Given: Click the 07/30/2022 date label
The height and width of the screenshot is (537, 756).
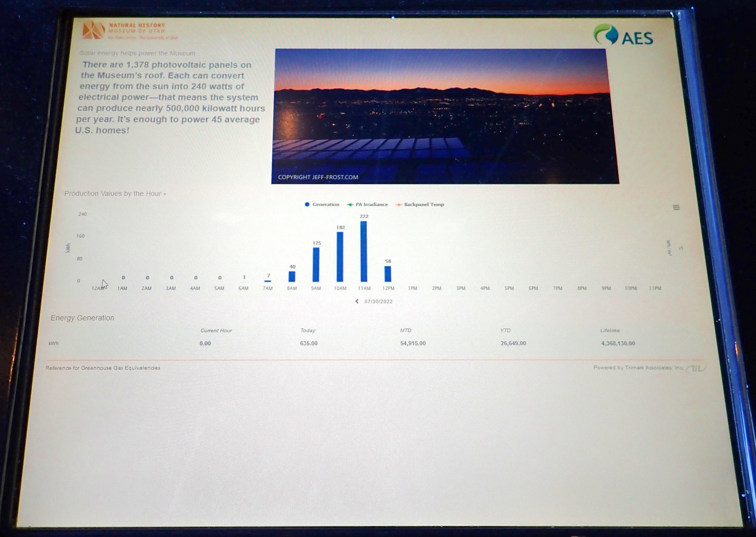Looking at the screenshot, I should tap(378, 302).
